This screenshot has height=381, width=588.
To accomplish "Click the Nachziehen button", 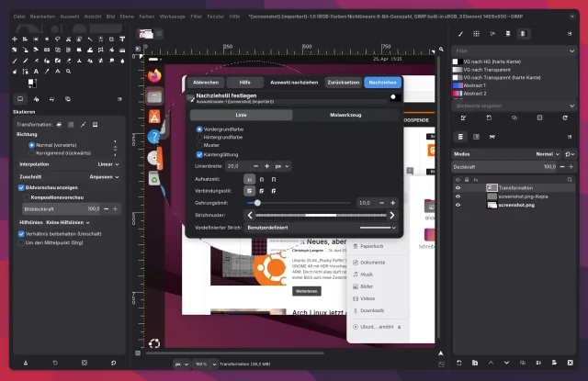I will click(382, 82).
